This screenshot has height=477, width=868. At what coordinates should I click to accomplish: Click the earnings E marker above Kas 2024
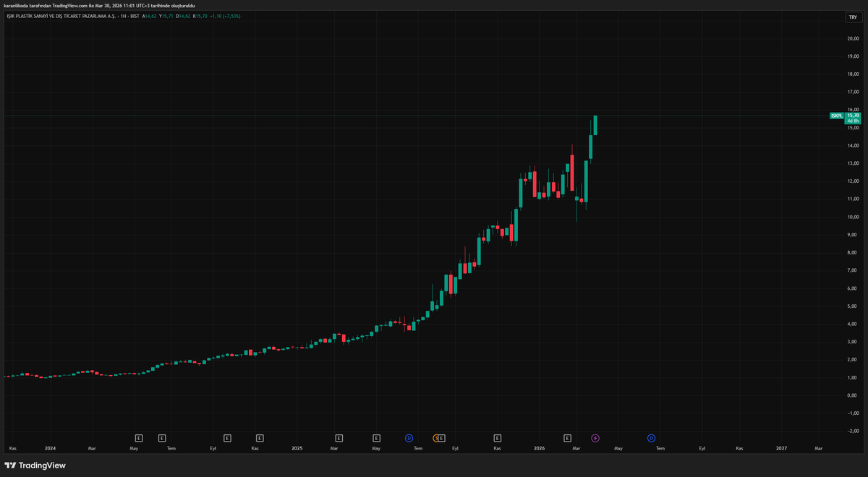259,438
